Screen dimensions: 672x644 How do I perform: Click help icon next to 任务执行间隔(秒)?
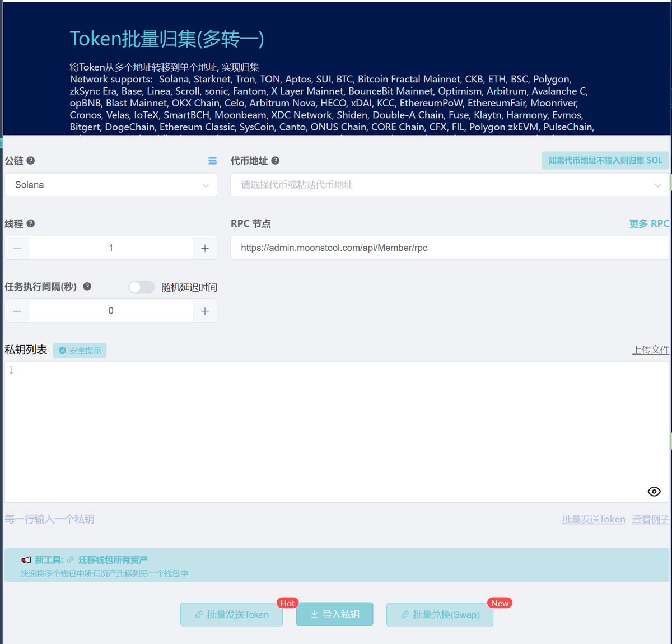tap(87, 286)
